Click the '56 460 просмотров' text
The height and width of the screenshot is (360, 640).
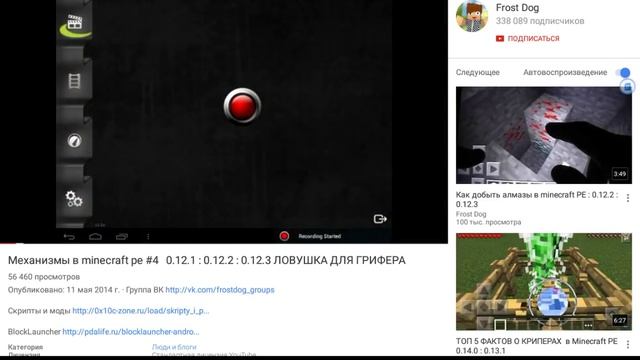click(44, 277)
